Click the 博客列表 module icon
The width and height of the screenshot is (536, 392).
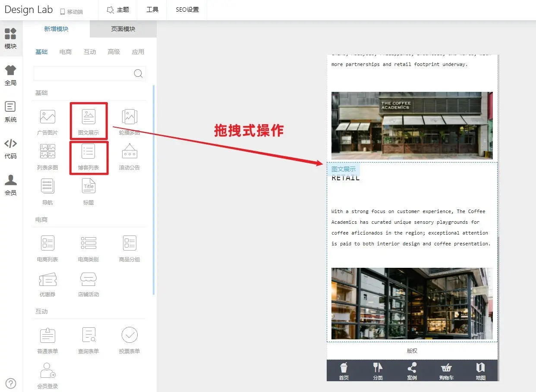point(88,152)
